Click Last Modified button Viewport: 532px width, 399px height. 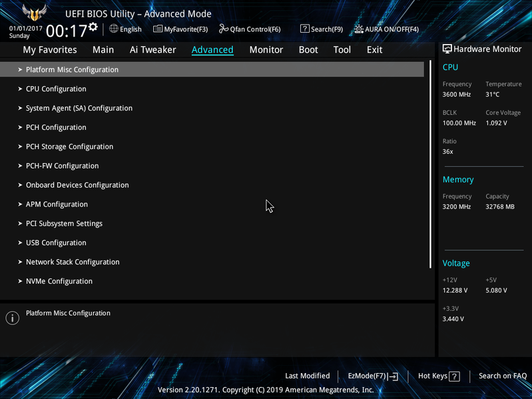click(x=308, y=376)
